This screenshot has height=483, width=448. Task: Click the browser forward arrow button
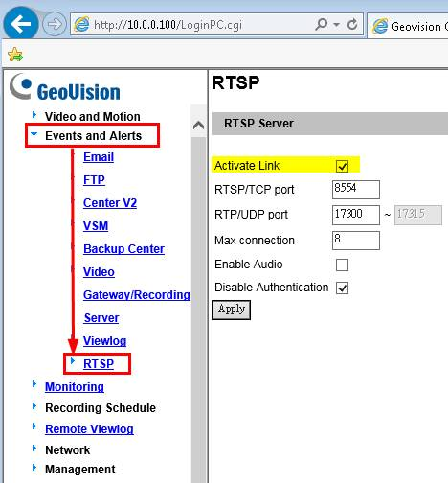coord(55,24)
